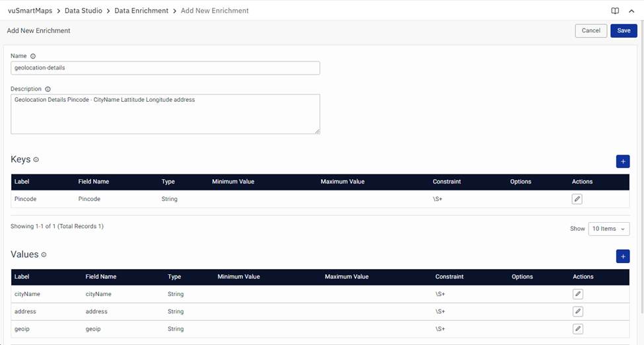This screenshot has width=644, height=345.
Task: Edit the geoip value row
Action: pos(577,328)
